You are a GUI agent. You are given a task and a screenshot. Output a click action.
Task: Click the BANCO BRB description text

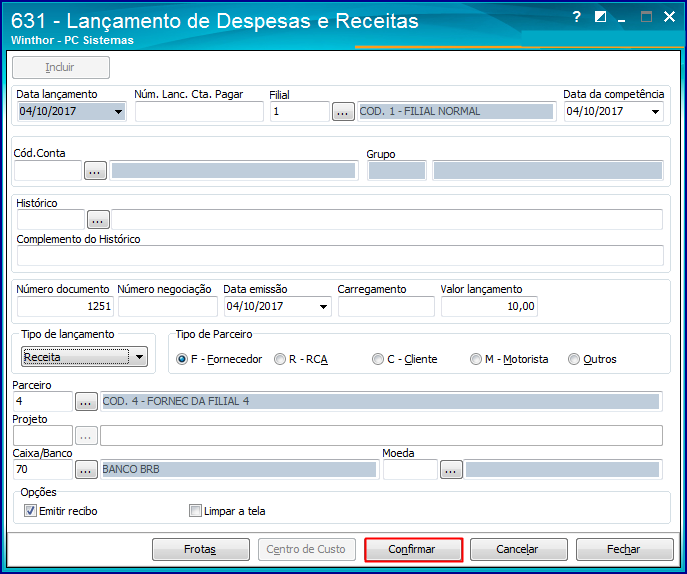(x=131, y=469)
